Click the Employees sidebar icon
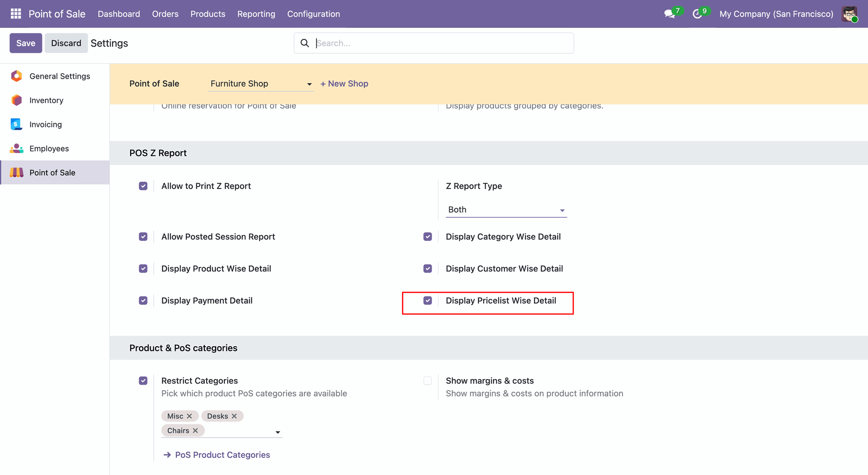Viewport: 868px width, 475px height. tap(17, 148)
